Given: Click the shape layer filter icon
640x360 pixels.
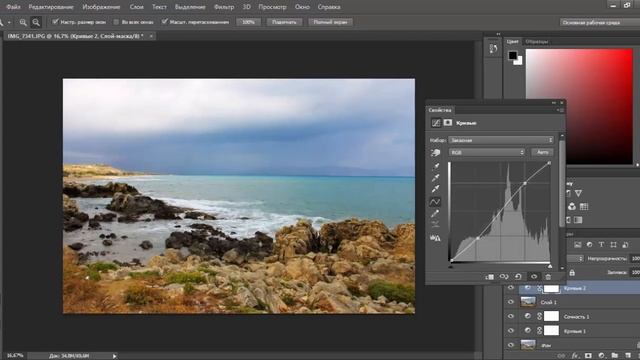Looking at the screenshot, I should coord(613,245).
